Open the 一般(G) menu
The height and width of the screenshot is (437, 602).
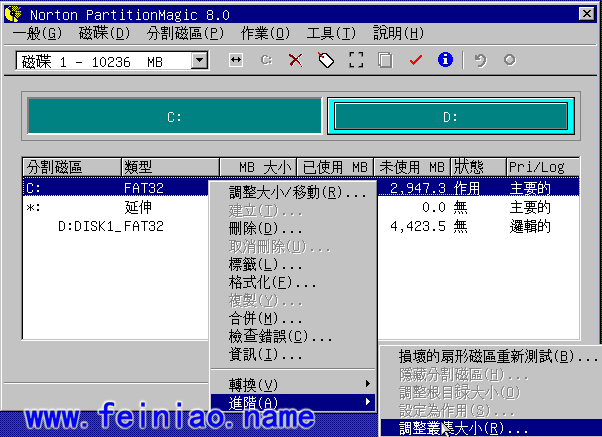tap(37, 33)
